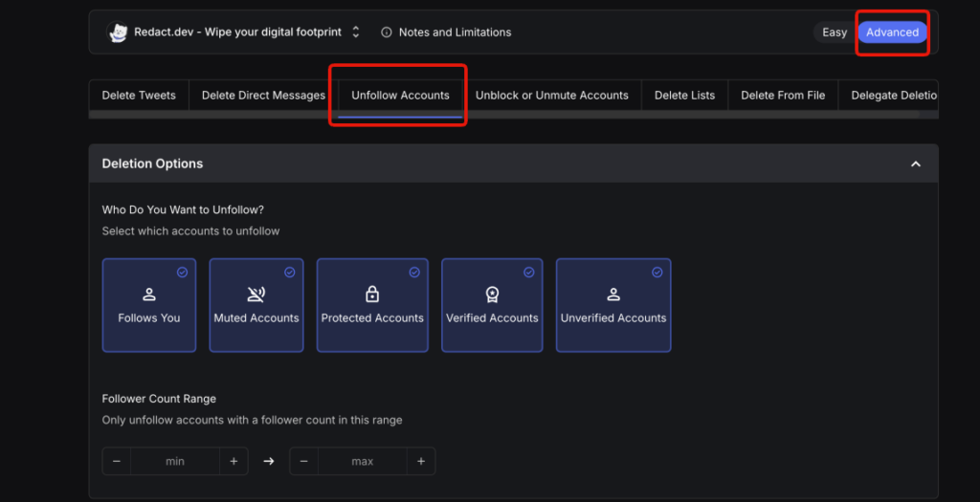
Task: Toggle the Unverified Accounts card
Action: pyautogui.click(x=613, y=305)
